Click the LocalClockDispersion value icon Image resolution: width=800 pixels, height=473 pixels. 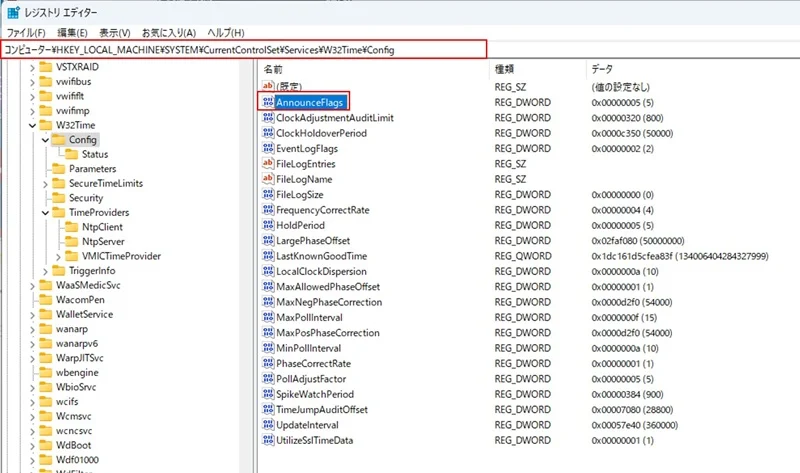point(268,271)
